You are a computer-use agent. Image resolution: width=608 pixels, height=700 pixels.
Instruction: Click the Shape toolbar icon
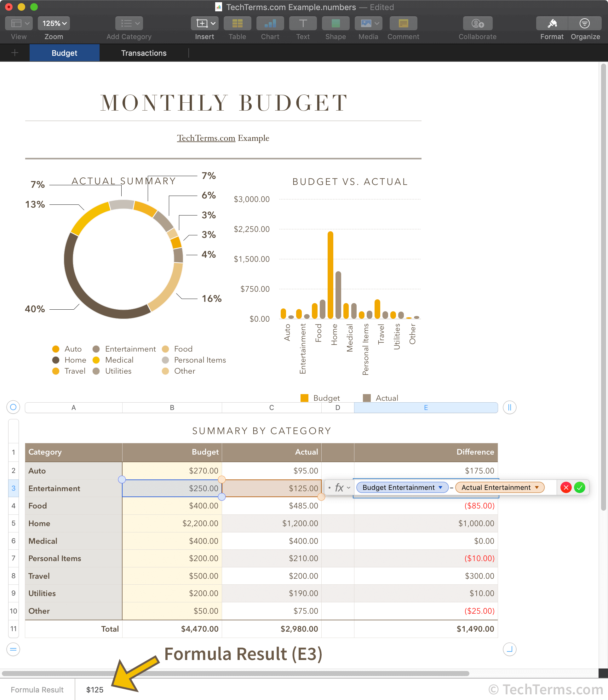(x=335, y=23)
